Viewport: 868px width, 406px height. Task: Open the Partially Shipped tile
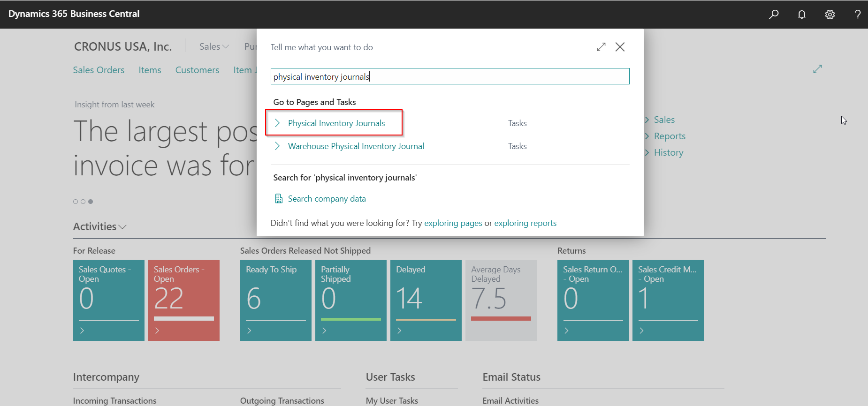click(x=351, y=300)
